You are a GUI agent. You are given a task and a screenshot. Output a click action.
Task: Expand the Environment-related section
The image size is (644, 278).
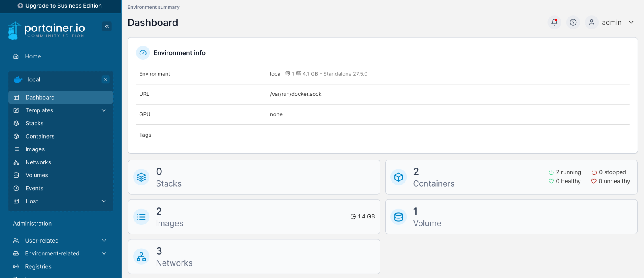[x=104, y=253]
